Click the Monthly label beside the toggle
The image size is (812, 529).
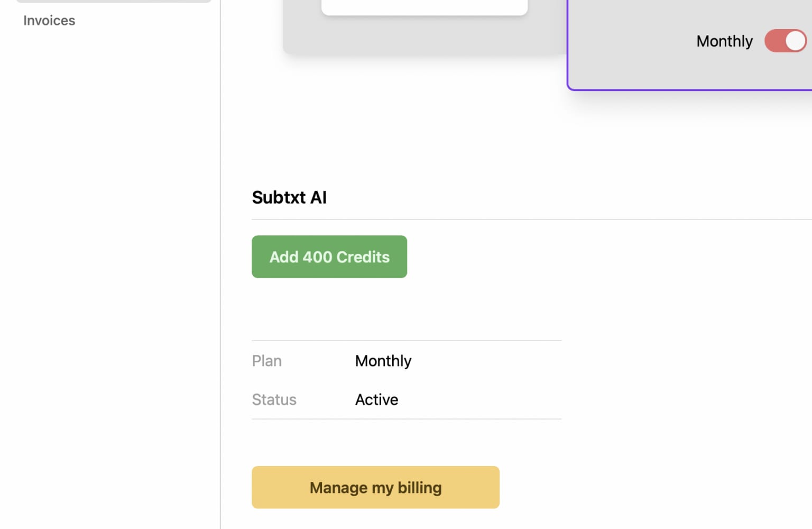[724, 41]
